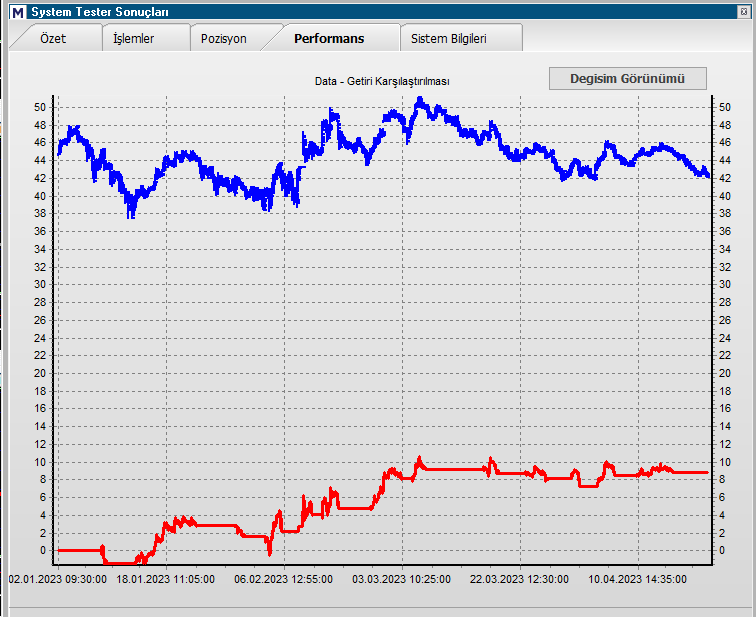
Task: Click the chart title Data - Getiri Karşılaştırılması
Action: click(382, 81)
